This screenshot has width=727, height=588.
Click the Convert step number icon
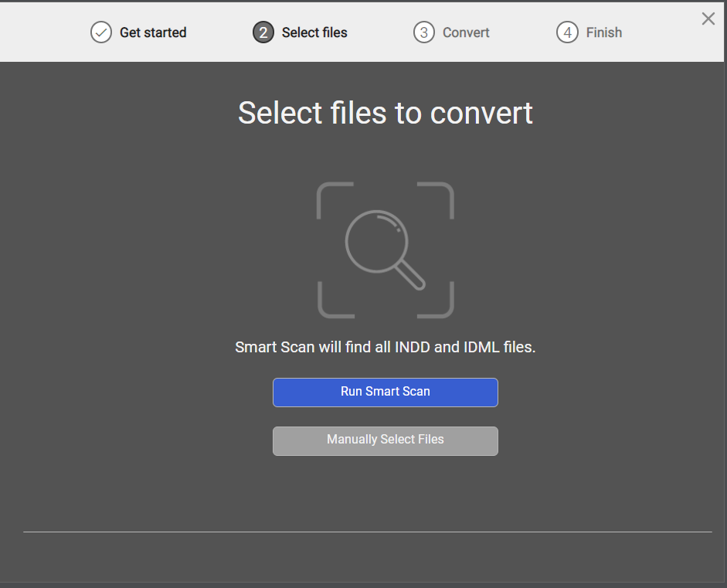(423, 32)
